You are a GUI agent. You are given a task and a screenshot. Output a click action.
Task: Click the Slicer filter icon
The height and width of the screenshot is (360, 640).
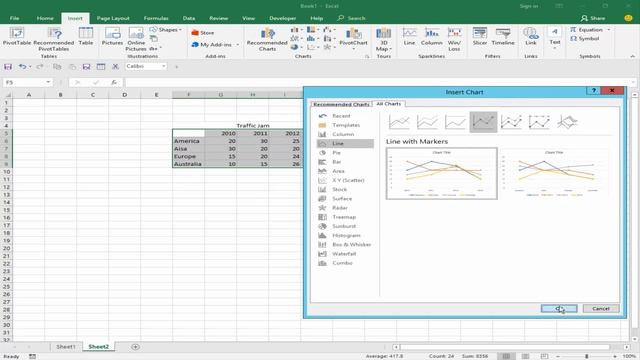[x=480, y=36]
